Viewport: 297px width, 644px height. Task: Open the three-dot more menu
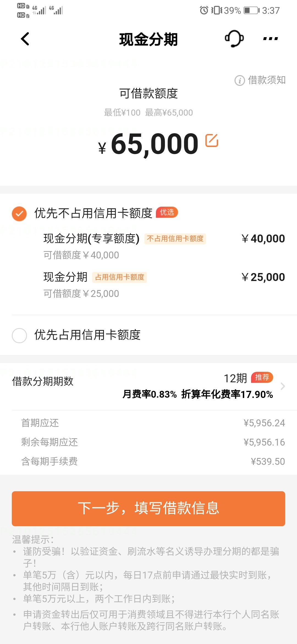pyautogui.click(x=270, y=39)
